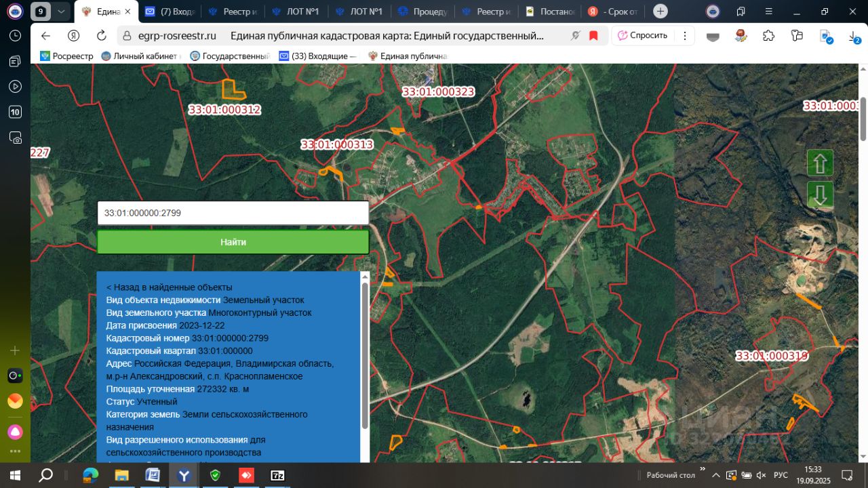Image resolution: width=868 pixels, height=488 pixels.
Task: Open the Единая публичная bookmark
Action: pos(408,56)
